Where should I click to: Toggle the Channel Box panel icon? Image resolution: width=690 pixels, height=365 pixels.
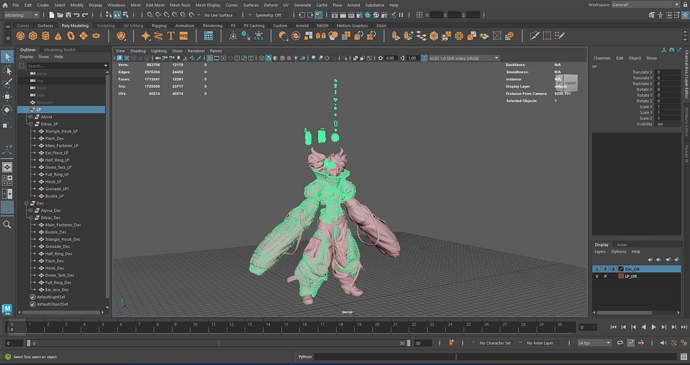[x=686, y=15]
